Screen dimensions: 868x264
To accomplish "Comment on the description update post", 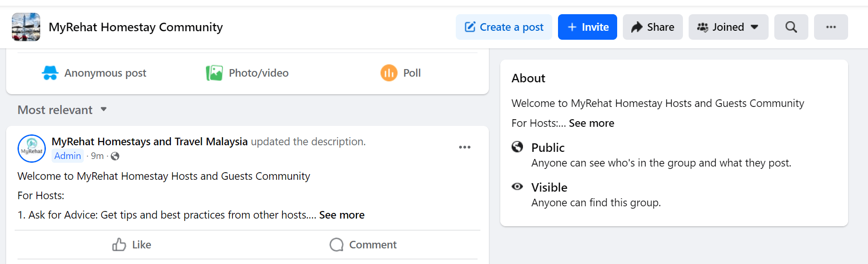I will pos(363,245).
